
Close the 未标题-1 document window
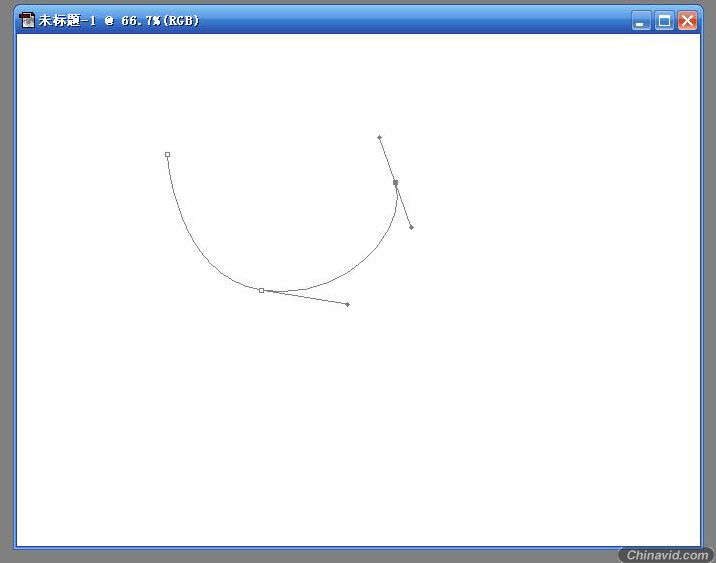point(687,21)
